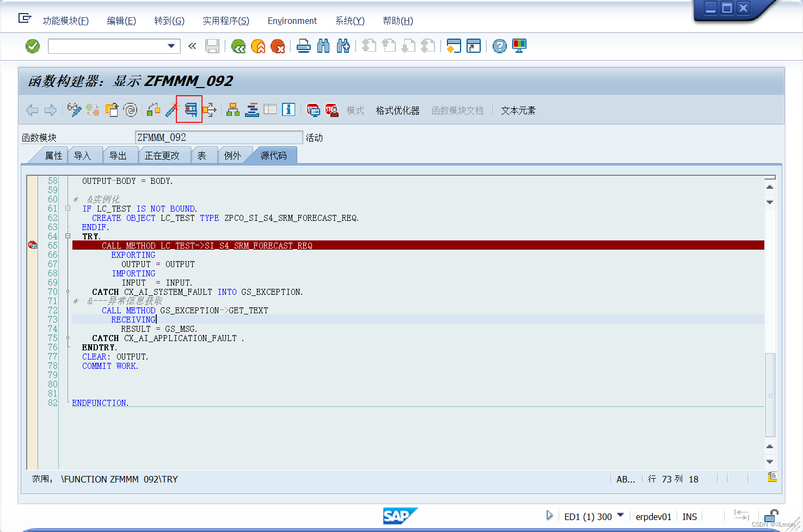Open Customize Local Layout monitor icon
This screenshot has width=803, height=532.
point(519,46)
